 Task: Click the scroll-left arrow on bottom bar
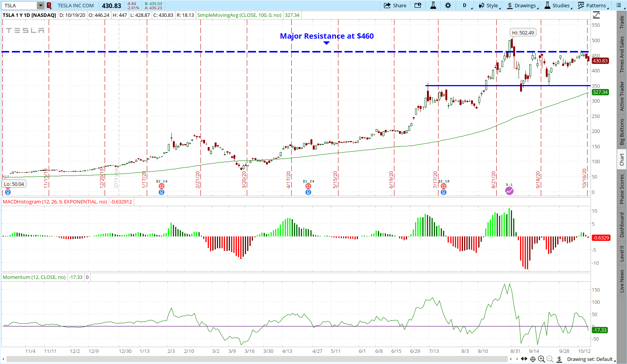coord(510,359)
